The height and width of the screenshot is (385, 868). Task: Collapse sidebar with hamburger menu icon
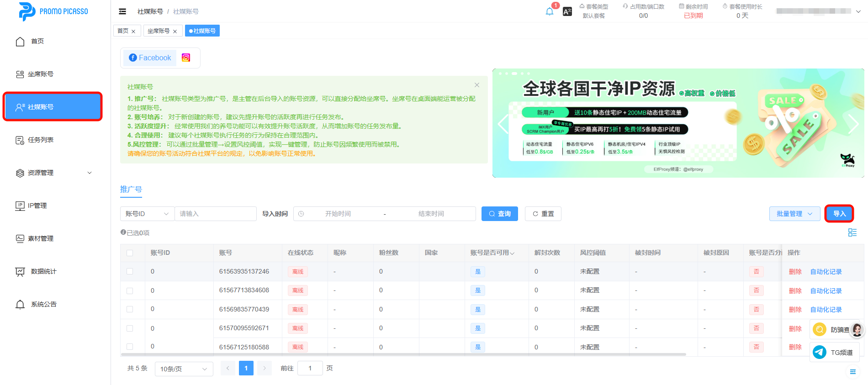(x=122, y=11)
